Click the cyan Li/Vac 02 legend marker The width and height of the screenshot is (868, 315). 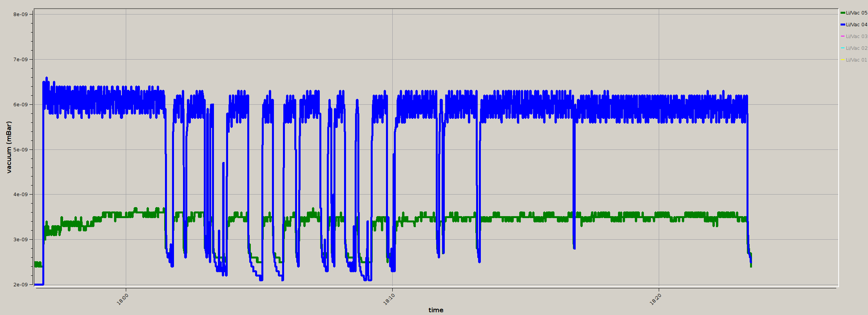pyautogui.click(x=843, y=48)
